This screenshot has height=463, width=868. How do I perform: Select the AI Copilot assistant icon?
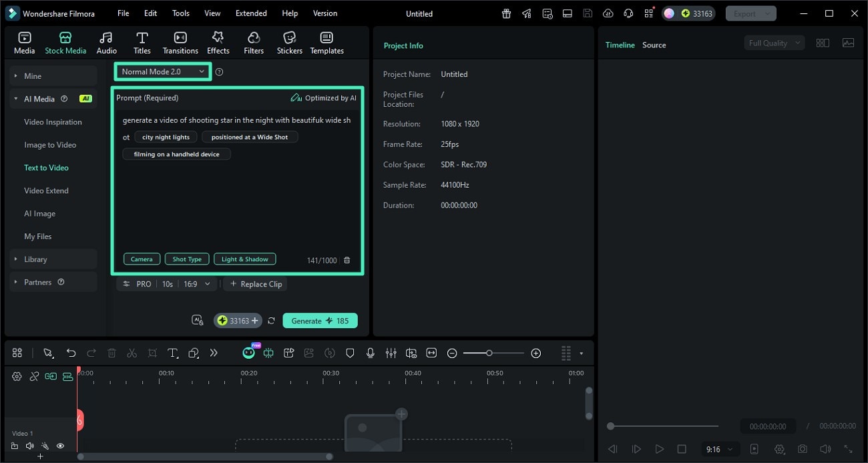coord(248,352)
